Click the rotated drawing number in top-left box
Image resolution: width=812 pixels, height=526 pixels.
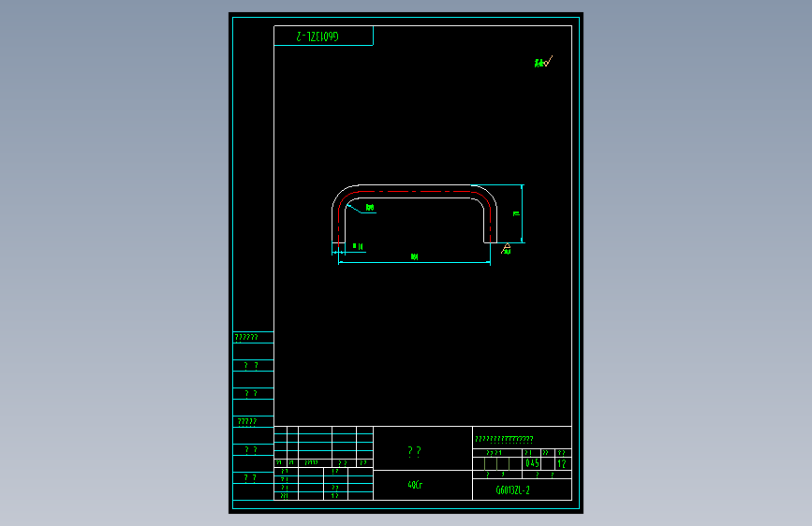317,37
